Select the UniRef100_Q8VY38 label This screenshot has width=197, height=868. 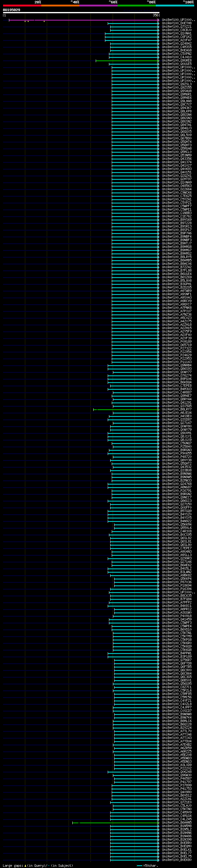pos(176,460)
